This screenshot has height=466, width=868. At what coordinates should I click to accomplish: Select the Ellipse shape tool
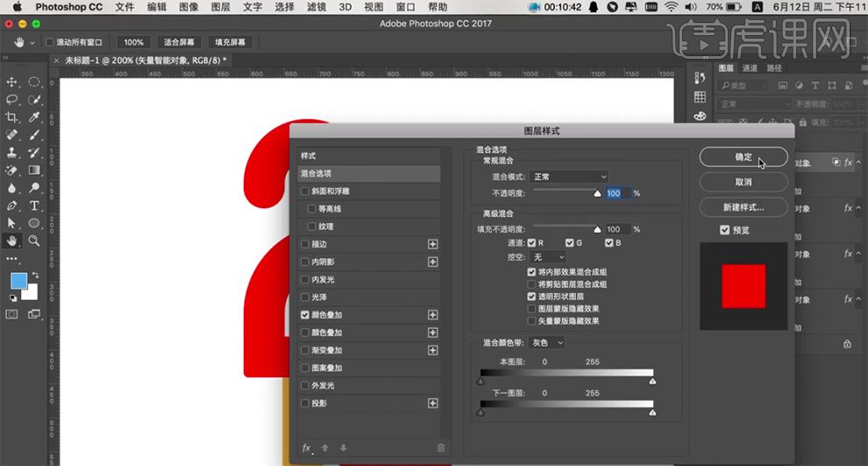point(34,223)
